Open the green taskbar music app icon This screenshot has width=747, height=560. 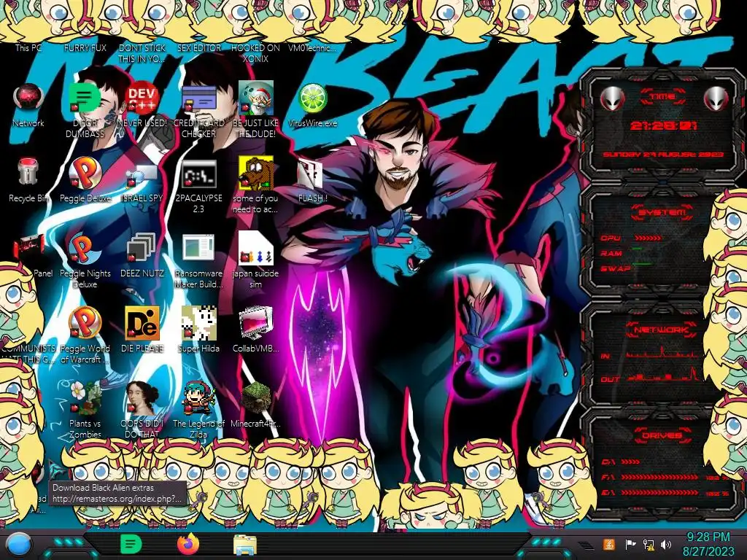131,544
